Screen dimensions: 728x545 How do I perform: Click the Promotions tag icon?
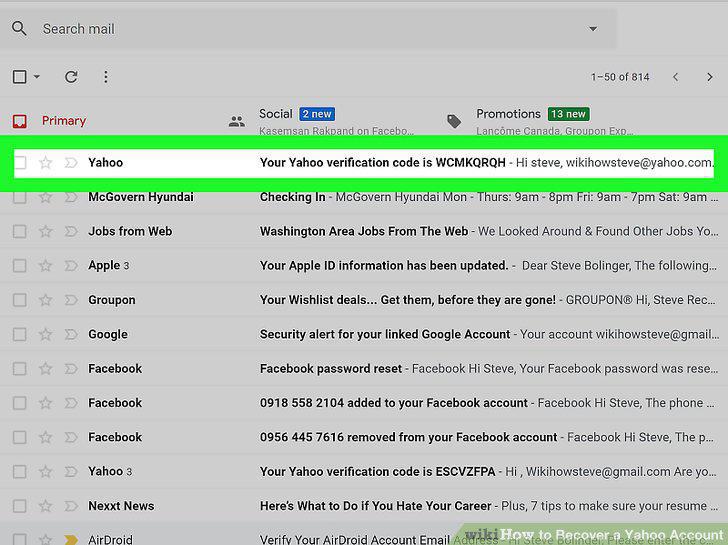(x=454, y=121)
